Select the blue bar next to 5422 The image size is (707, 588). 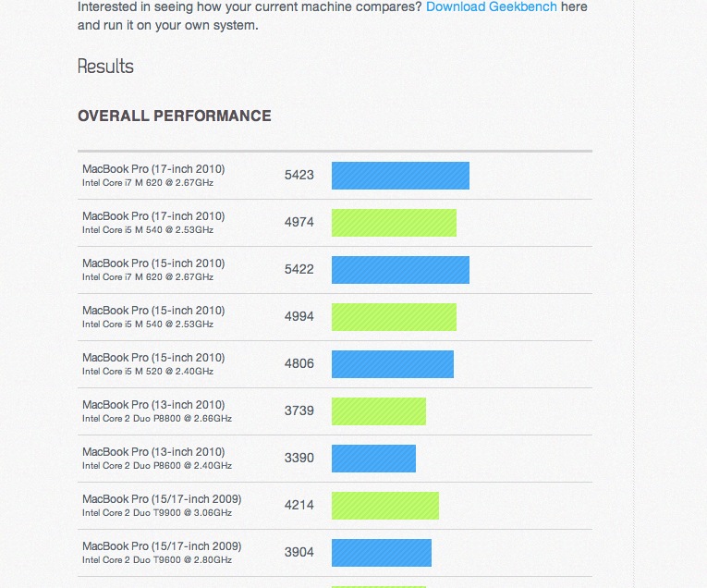pos(400,270)
